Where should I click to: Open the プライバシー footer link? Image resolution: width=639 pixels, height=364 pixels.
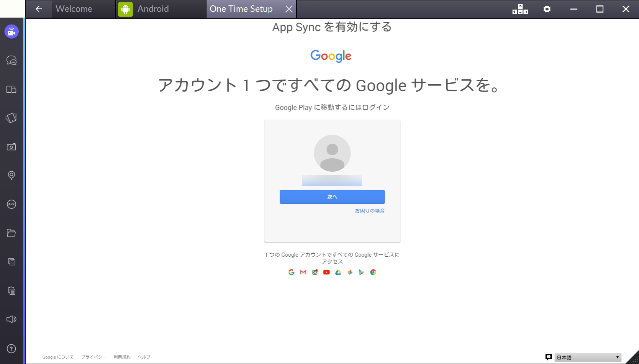click(94, 357)
